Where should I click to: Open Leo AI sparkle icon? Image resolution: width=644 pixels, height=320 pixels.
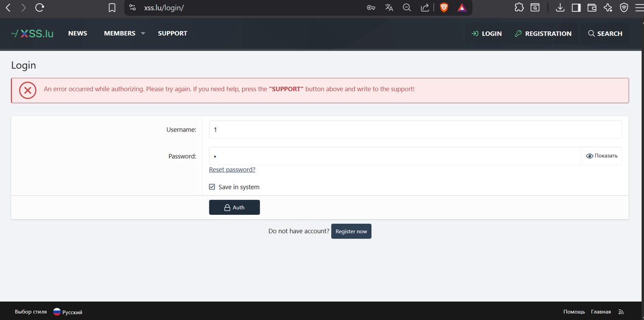tap(608, 8)
